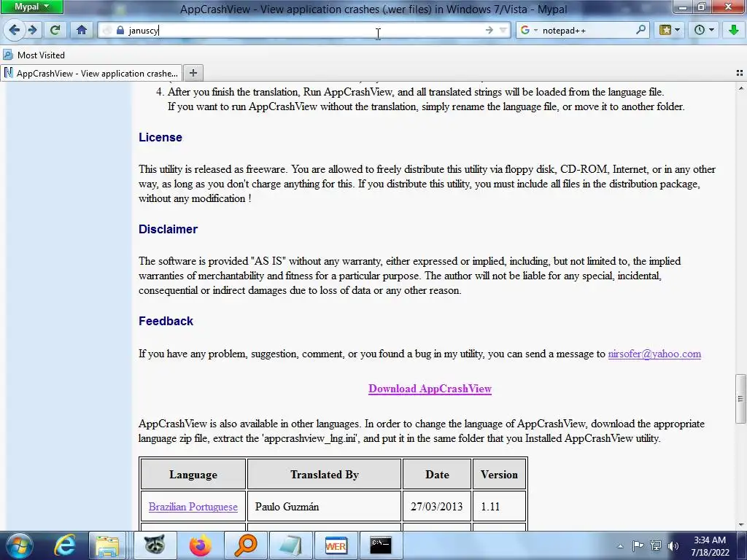Open the downloads arrow button
The height and width of the screenshot is (560, 747).
click(x=733, y=31)
